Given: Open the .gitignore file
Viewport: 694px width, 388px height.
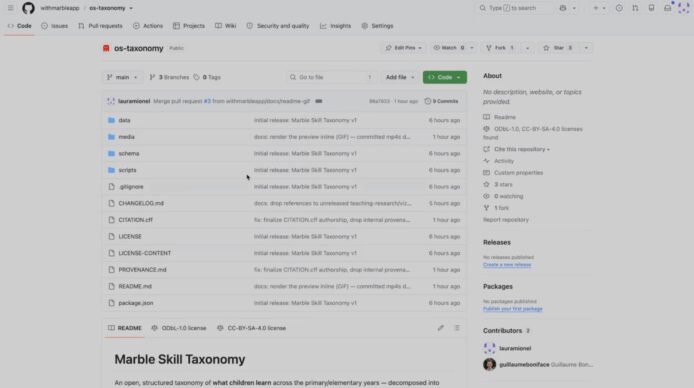Looking at the screenshot, I should 131,187.
